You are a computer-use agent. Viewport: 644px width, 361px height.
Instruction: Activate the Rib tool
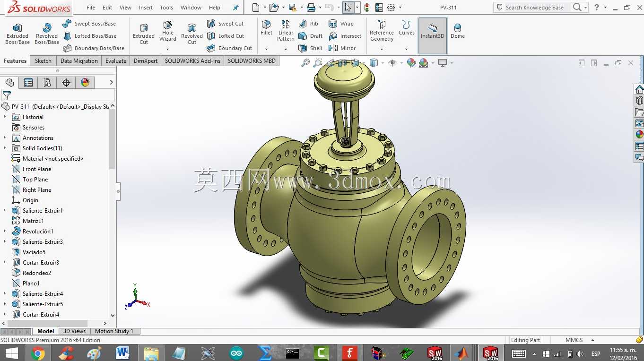point(308,24)
